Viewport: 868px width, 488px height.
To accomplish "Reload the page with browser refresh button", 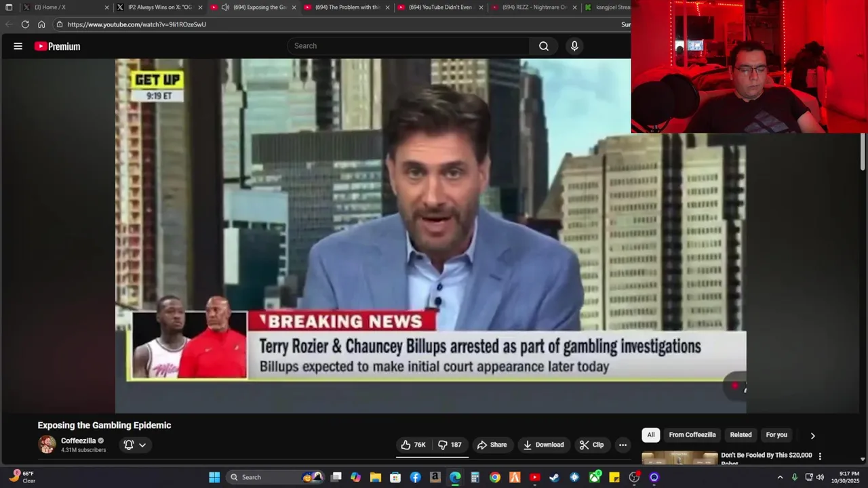I will click(x=25, y=24).
